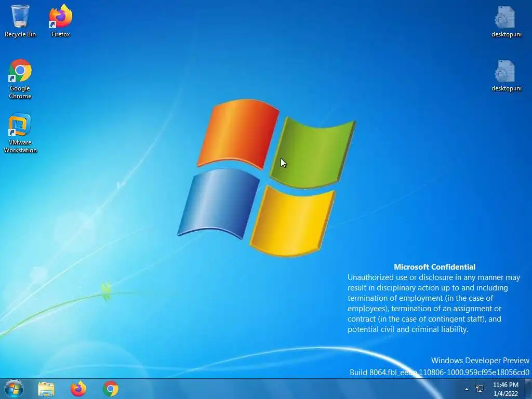Show hidden system tray icons
The width and height of the screenshot is (532, 399).
point(467,389)
